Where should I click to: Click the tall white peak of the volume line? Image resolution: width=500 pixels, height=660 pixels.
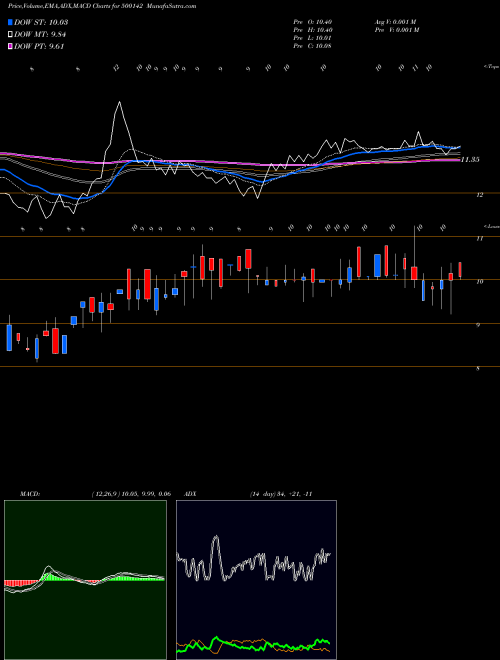pos(120,103)
